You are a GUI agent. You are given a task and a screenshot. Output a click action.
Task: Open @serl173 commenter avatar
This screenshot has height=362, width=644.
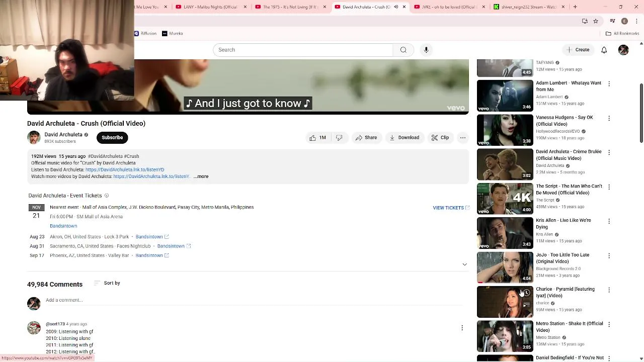(34, 328)
